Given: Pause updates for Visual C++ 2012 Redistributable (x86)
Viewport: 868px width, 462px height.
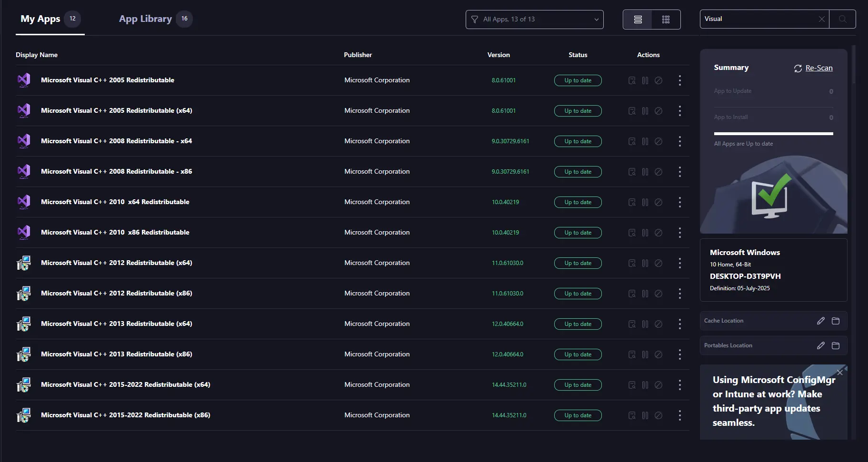Looking at the screenshot, I should click(645, 294).
